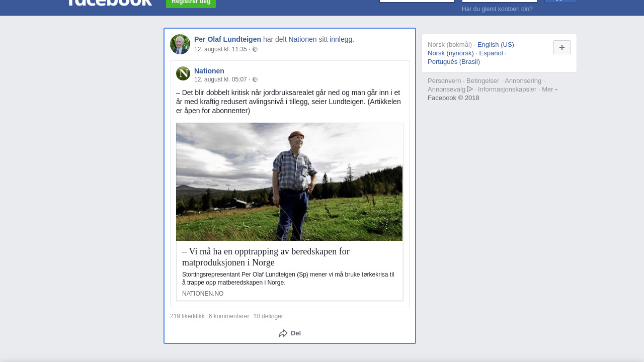The image size is (644, 362).
Task: Switch language to English (US)
Action: point(496,45)
